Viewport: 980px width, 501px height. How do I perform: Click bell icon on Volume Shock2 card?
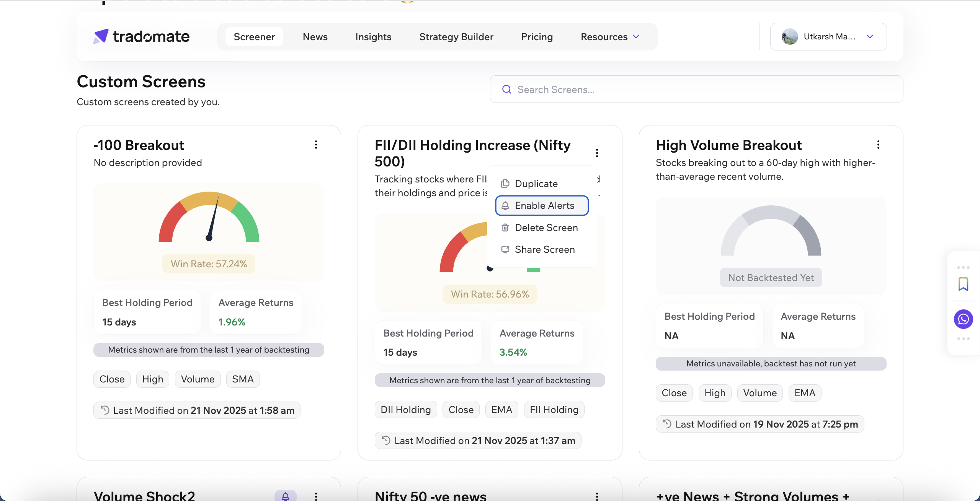(285, 496)
